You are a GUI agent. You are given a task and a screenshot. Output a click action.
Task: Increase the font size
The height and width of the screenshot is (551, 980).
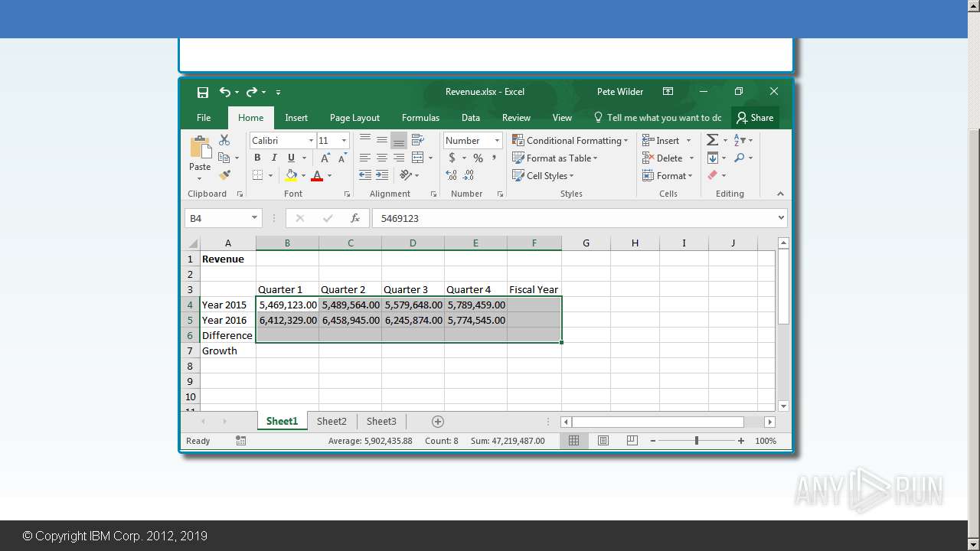(325, 158)
